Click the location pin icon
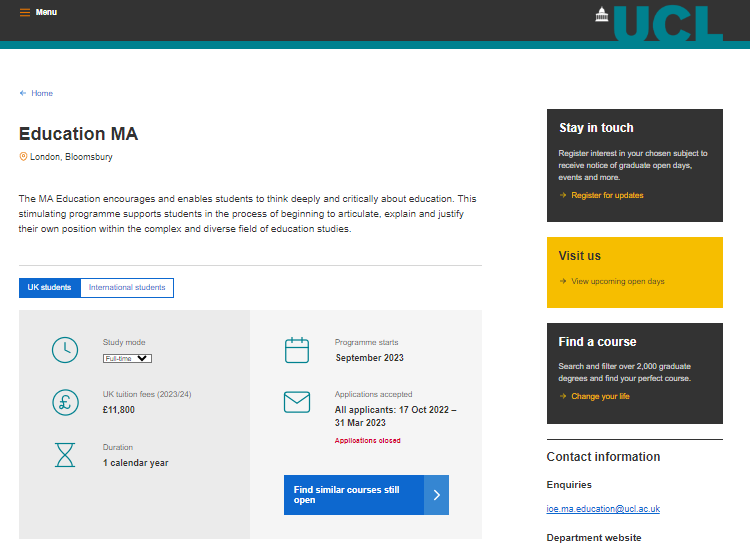This screenshot has height=547, width=750. click(x=23, y=157)
